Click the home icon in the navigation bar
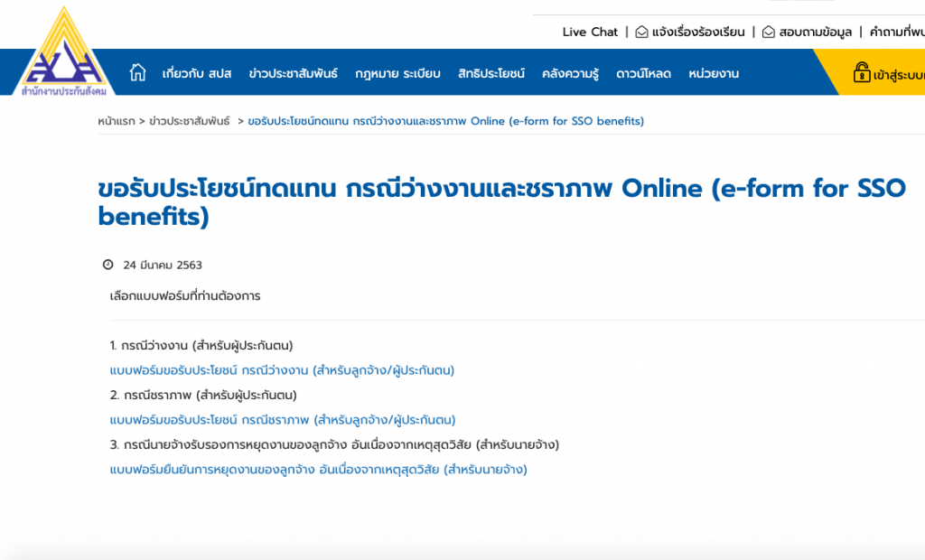This screenshot has width=925, height=560. pos(137,72)
